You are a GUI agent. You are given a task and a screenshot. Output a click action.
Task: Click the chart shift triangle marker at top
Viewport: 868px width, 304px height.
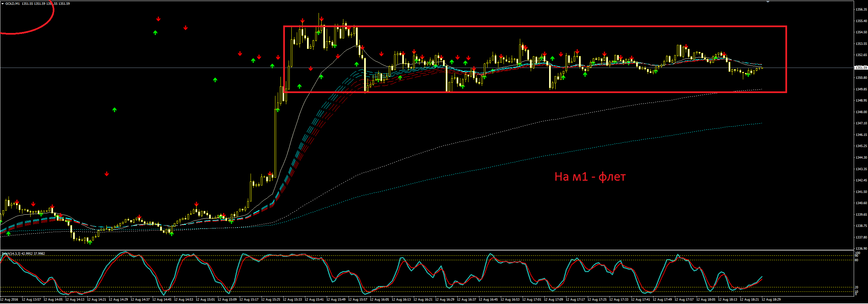(x=768, y=2)
